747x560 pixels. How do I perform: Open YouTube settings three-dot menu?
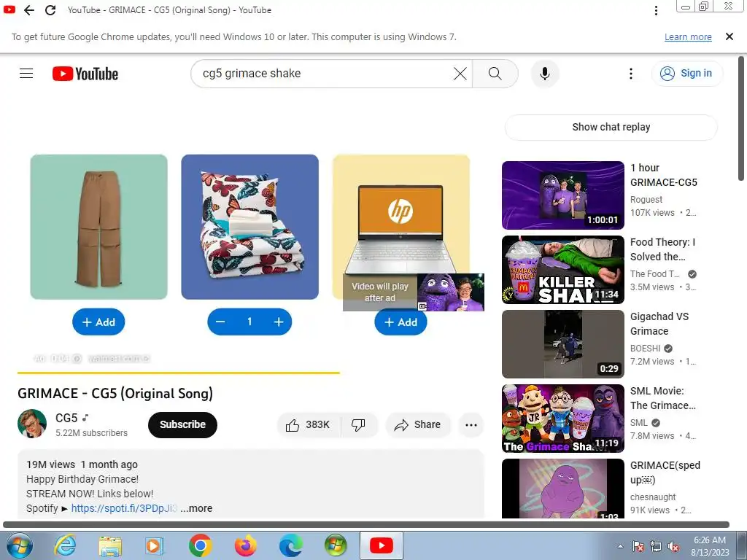631,74
